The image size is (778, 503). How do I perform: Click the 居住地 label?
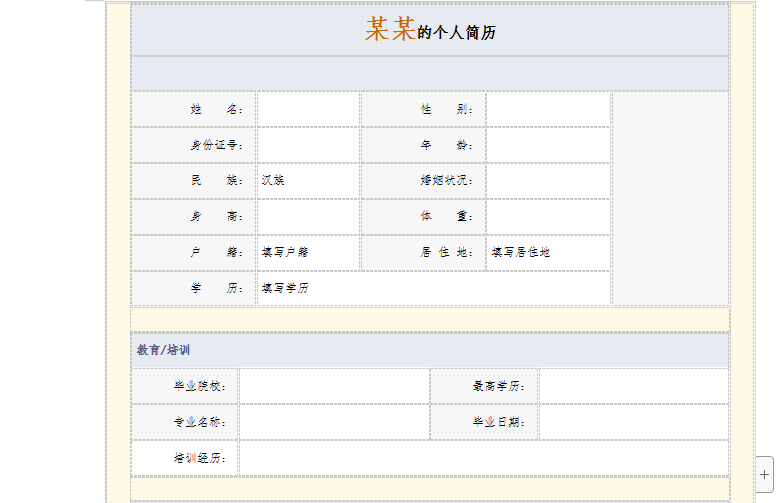(x=447, y=252)
